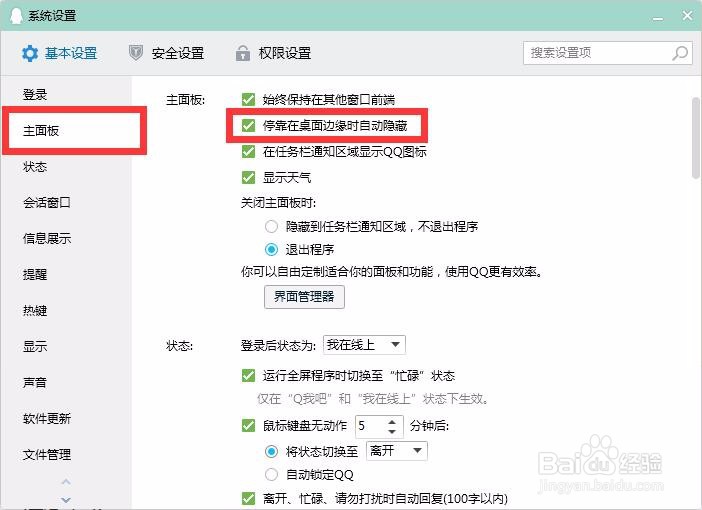702x510 pixels.
Task: Click the sidebar down chevron arrow
Action: click(66, 499)
